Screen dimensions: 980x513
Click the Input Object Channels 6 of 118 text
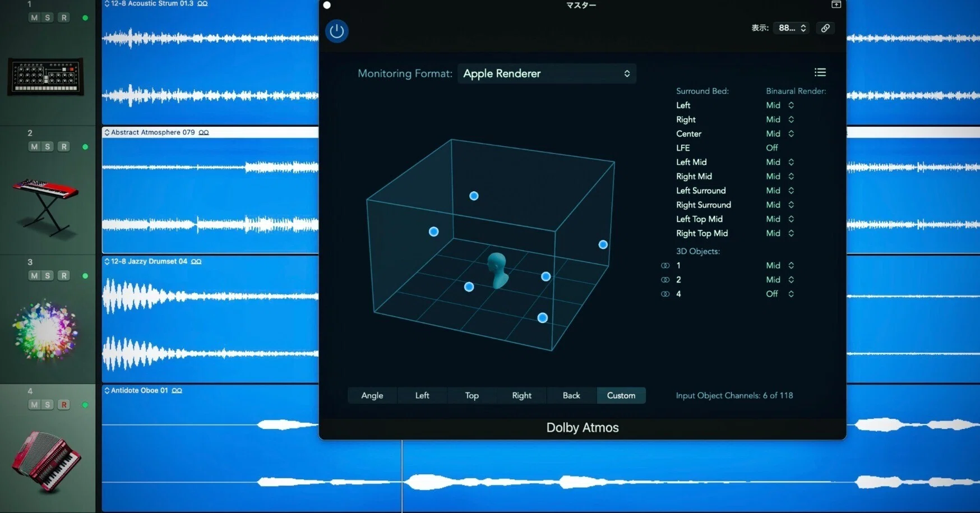[x=734, y=395]
